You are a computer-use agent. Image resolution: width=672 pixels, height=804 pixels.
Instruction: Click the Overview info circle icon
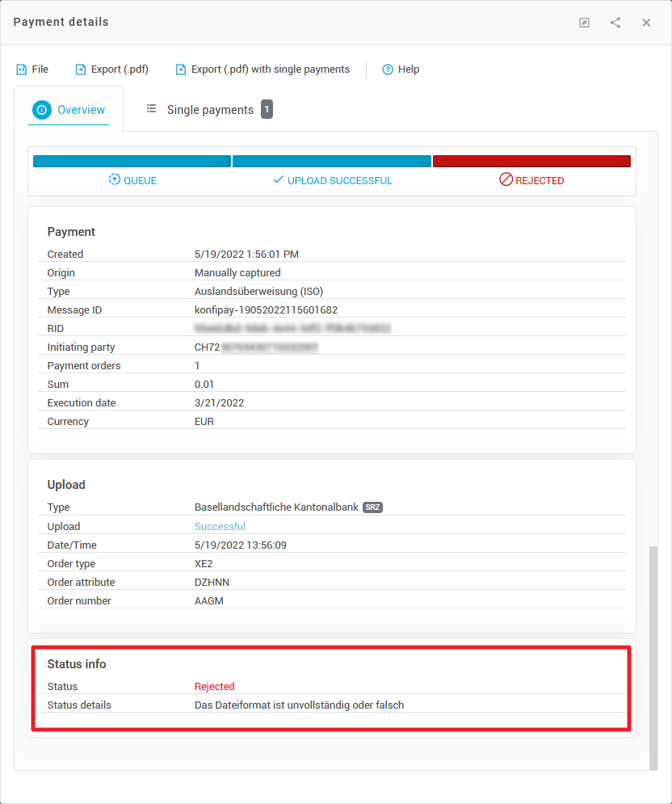point(42,110)
